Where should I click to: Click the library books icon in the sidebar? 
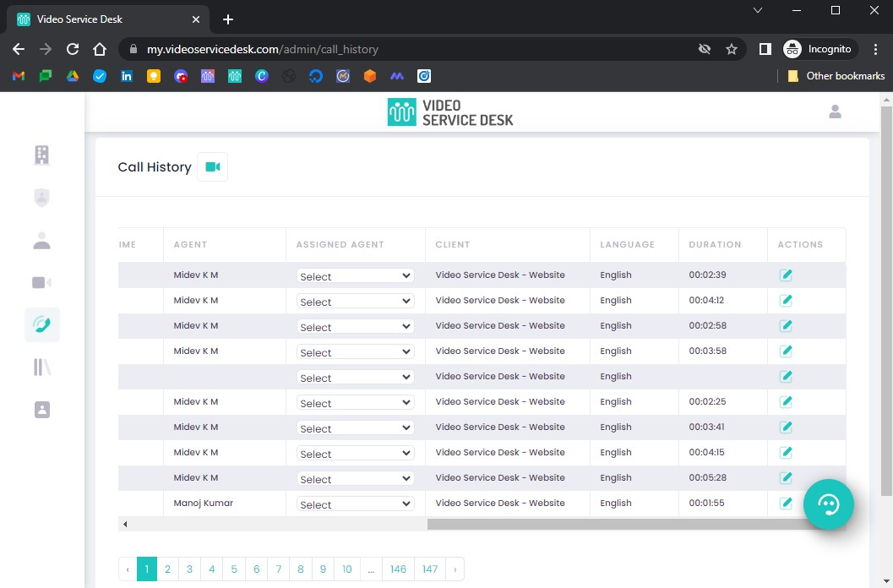pyautogui.click(x=41, y=367)
